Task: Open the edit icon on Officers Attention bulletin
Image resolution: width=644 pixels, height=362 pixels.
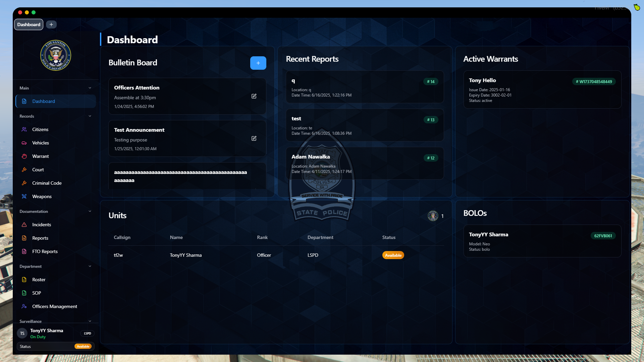Action: pos(254,96)
